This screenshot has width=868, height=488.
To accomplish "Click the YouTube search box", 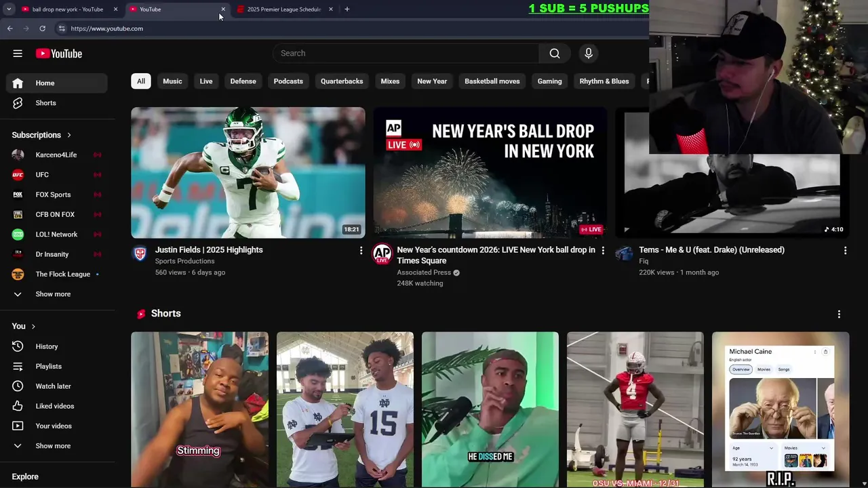I will coord(406,54).
